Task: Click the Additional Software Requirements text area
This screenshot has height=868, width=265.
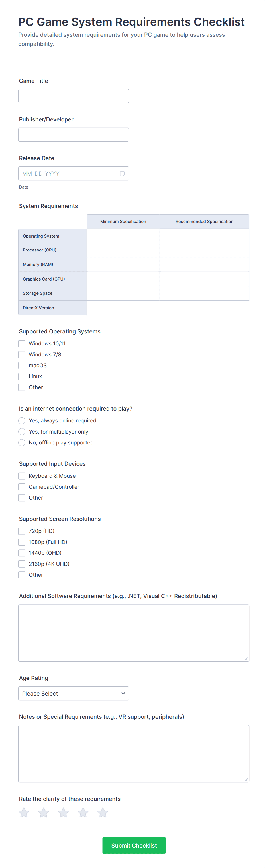Action: pyautogui.click(x=134, y=633)
